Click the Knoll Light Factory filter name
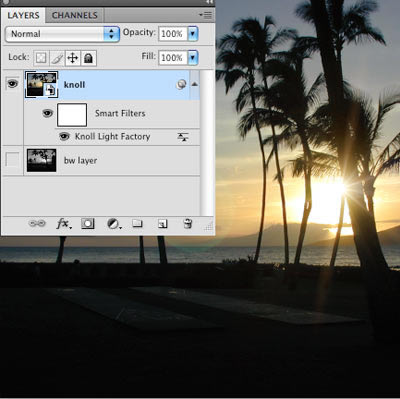Viewport: 400px width, 399px height. coord(112,136)
